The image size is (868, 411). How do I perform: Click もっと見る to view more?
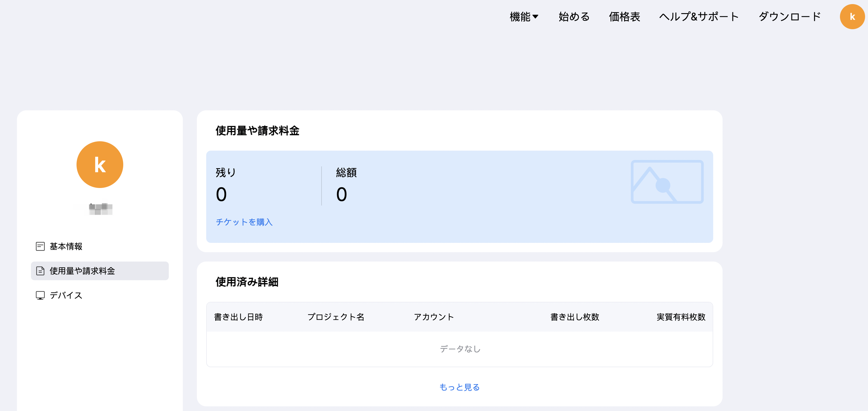(459, 387)
